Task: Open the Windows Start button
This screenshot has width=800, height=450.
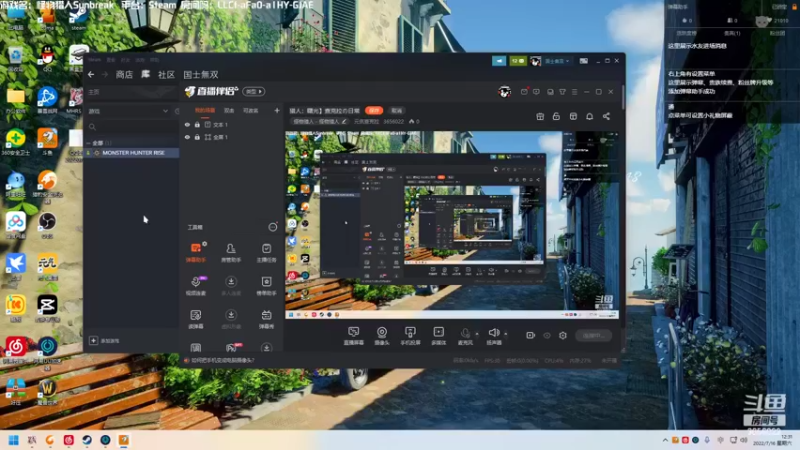Action: 14,440
